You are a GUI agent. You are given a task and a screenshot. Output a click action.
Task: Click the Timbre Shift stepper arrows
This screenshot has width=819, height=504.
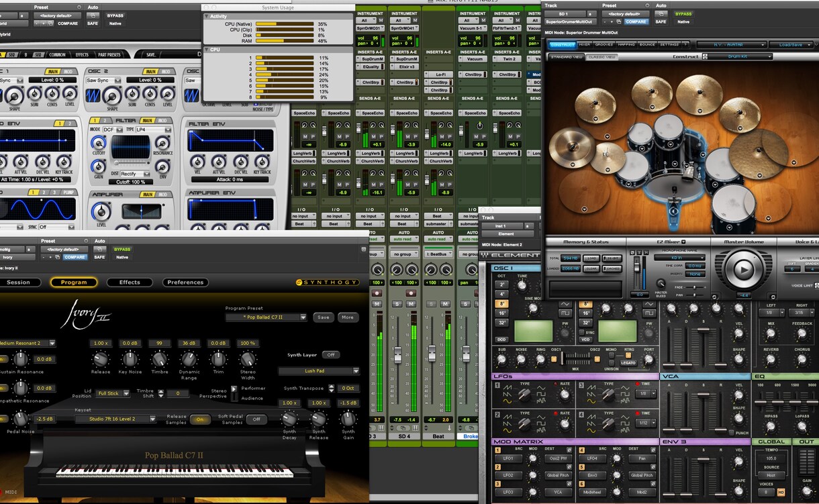coord(162,393)
